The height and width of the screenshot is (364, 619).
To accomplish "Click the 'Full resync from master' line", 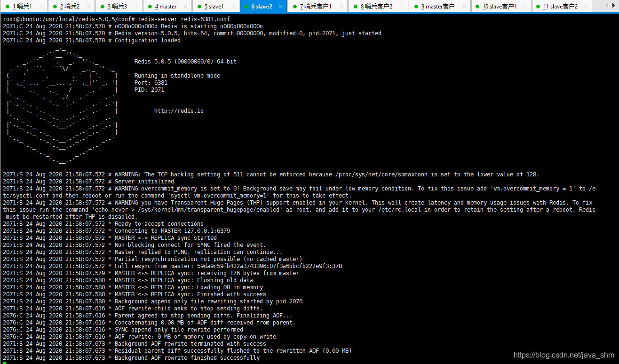I will [172, 266].
